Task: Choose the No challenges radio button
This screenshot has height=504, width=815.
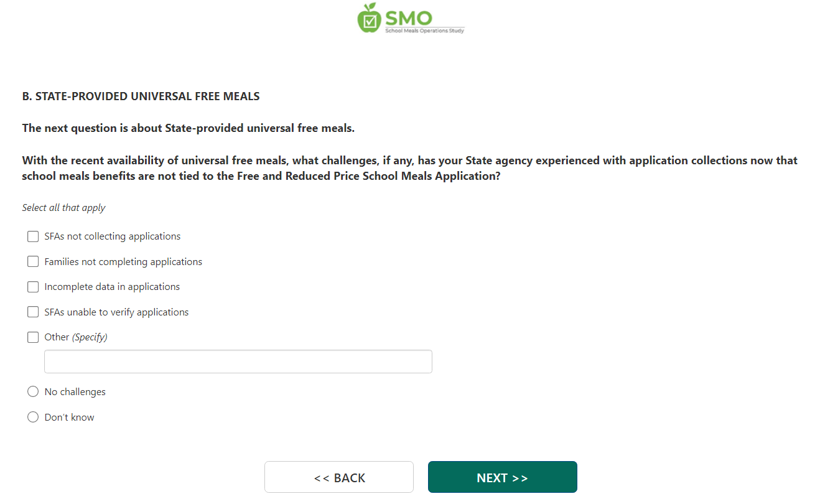Action: (33, 392)
